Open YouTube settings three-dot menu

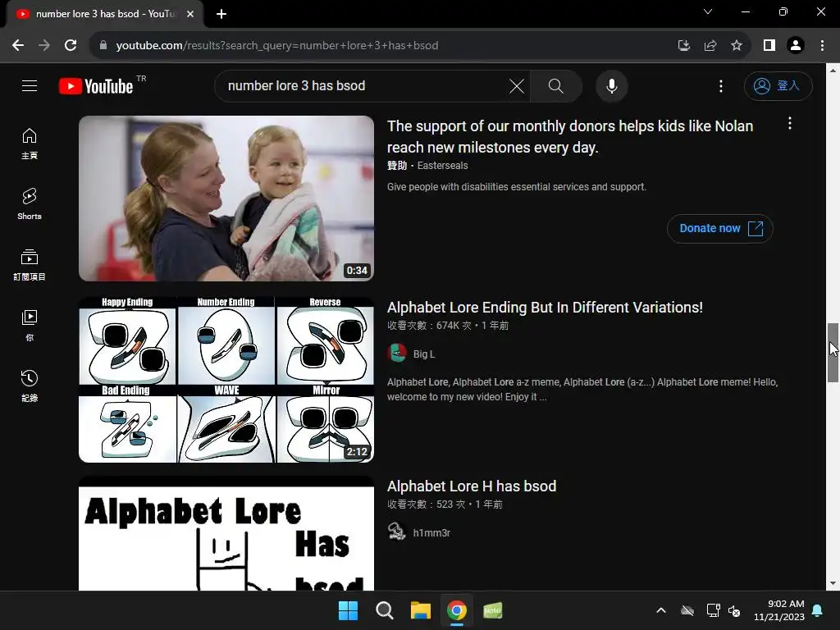[x=720, y=85]
